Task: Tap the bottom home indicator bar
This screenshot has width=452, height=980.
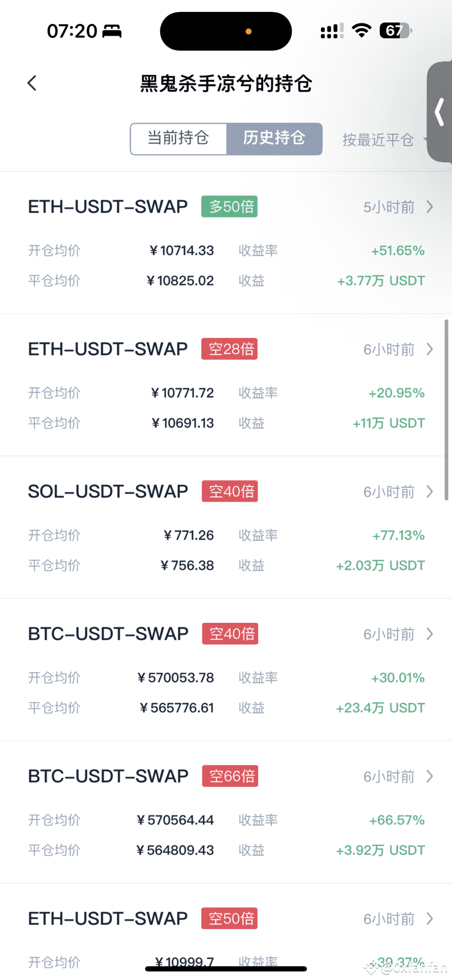Action: (x=226, y=969)
